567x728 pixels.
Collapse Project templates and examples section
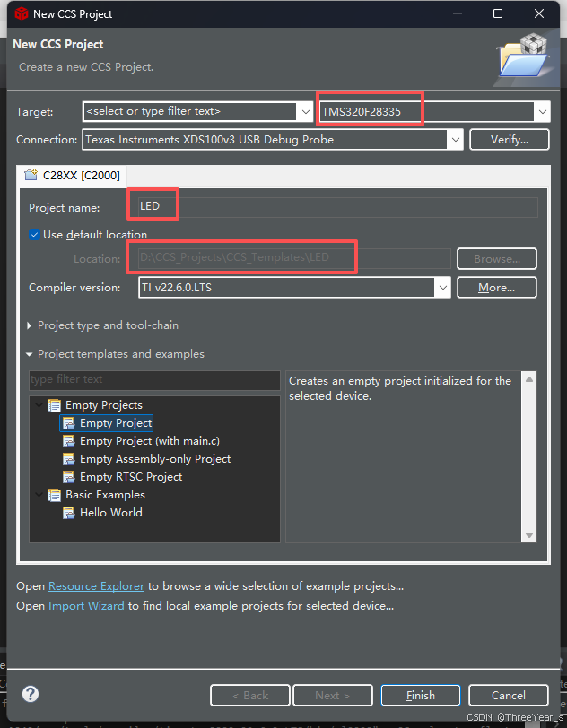[30, 354]
